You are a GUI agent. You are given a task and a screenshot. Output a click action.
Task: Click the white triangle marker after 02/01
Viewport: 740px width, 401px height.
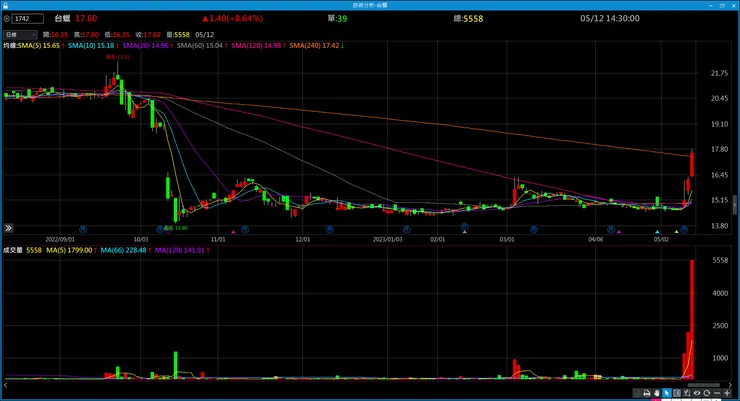pos(464,232)
